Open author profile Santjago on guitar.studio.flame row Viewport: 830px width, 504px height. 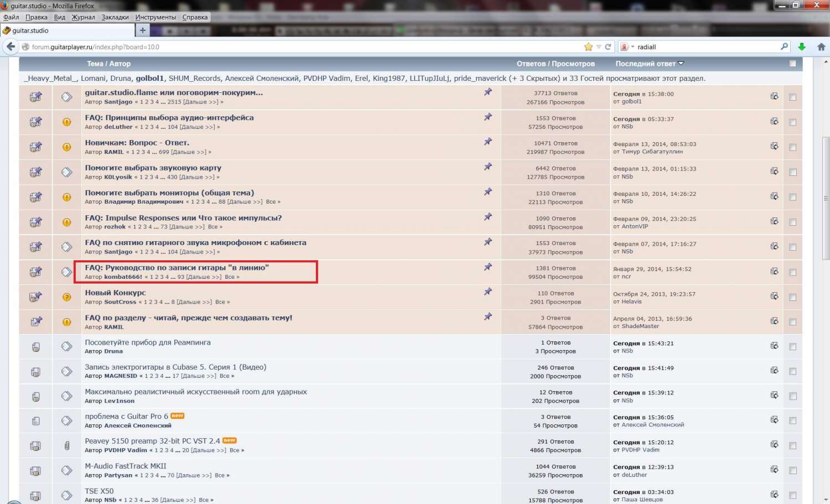tap(118, 102)
